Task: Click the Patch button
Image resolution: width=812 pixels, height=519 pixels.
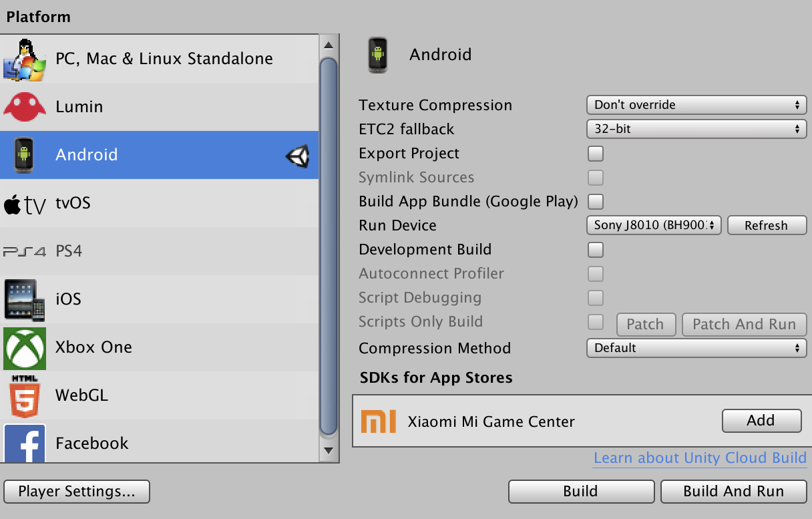Action: [x=645, y=325]
